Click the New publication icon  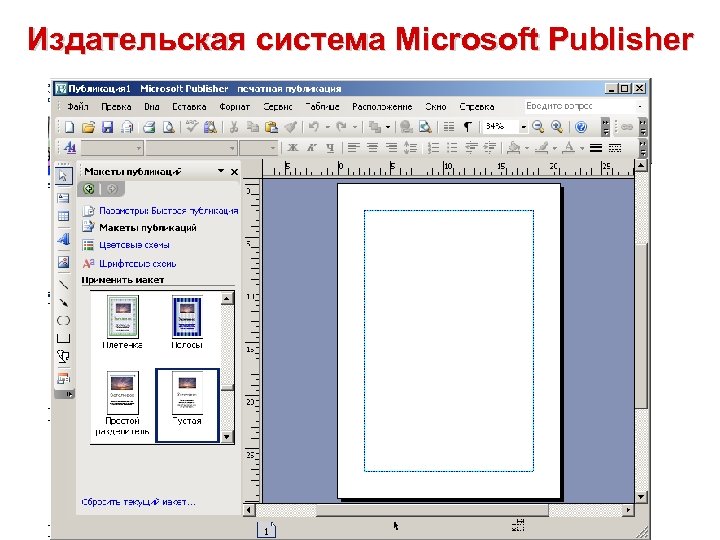click(x=69, y=127)
